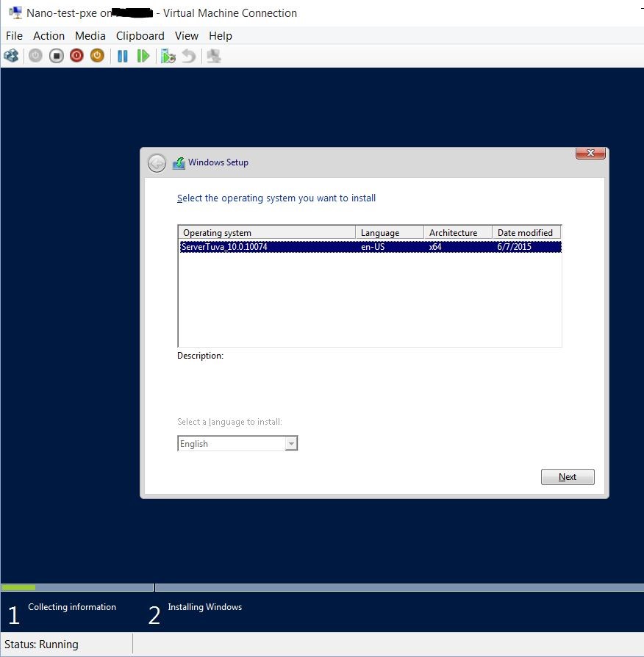Viewport: 644px width, 657px height.
Task: Pause the virtual machine
Action: point(123,56)
